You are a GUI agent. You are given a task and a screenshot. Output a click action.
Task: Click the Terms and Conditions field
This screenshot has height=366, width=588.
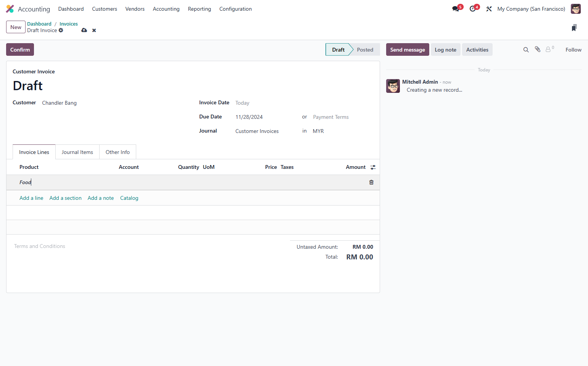[x=40, y=246]
